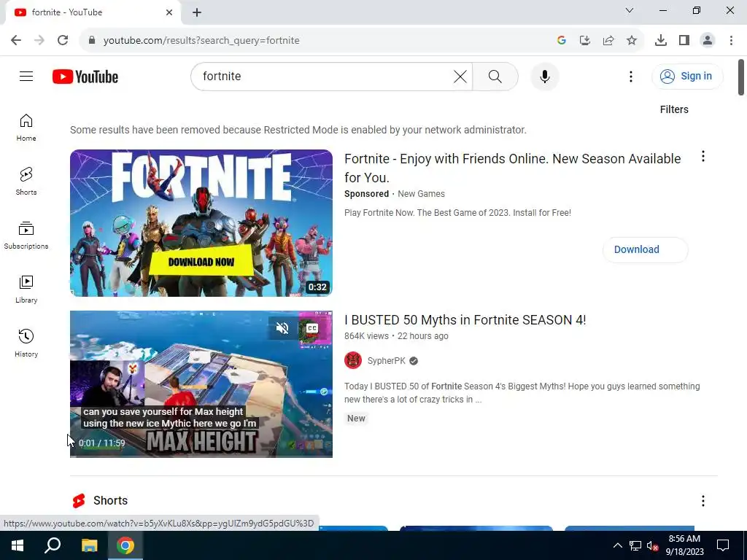The image size is (747, 560).
Task: Click the browser address bar URL
Action: (201, 41)
